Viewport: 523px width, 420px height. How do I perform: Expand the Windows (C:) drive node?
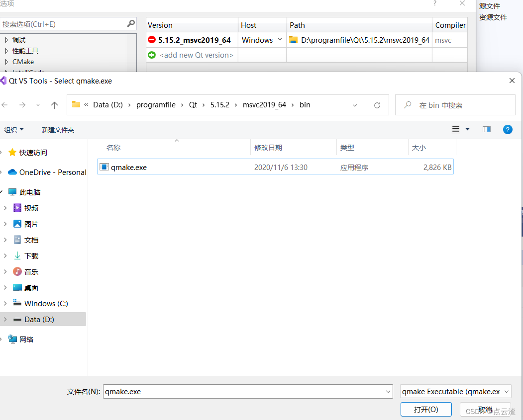(5, 303)
